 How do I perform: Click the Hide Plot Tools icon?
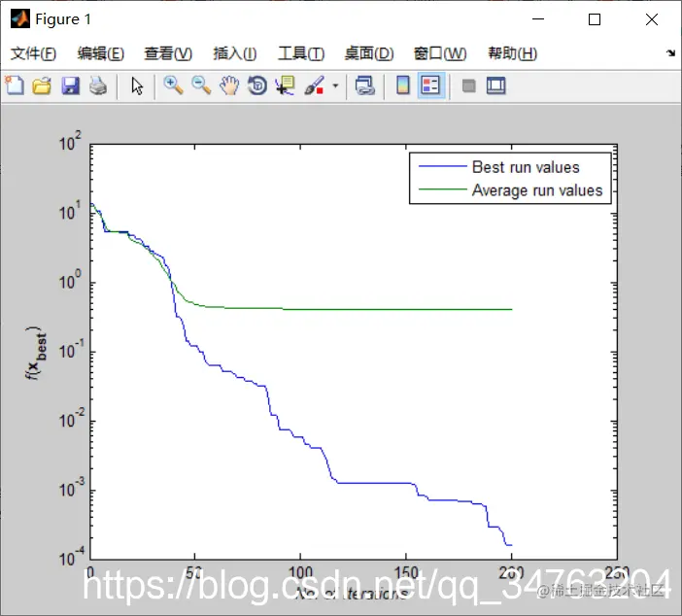tap(468, 86)
